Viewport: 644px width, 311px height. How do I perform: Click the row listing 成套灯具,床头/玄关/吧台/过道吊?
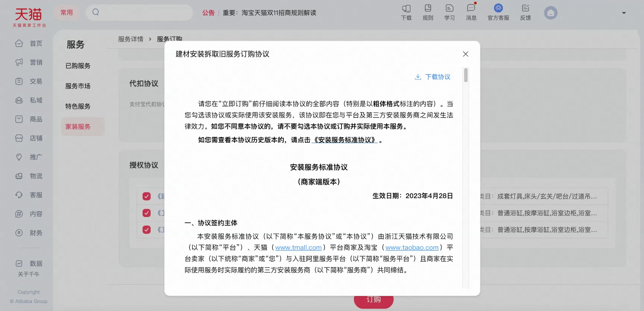point(547,196)
